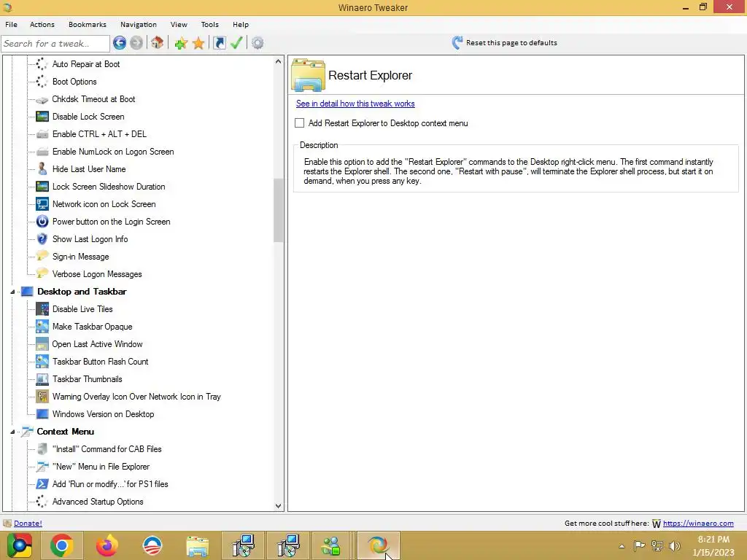The image size is (747, 560).
Task: Select Make Taskbar Opaque
Action: [x=92, y=327]
